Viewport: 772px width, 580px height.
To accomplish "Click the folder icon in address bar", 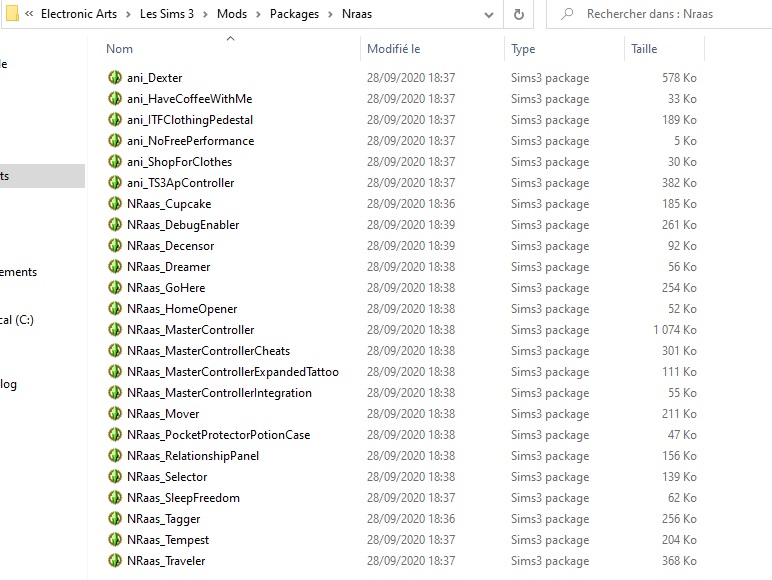I will (12, 13).
